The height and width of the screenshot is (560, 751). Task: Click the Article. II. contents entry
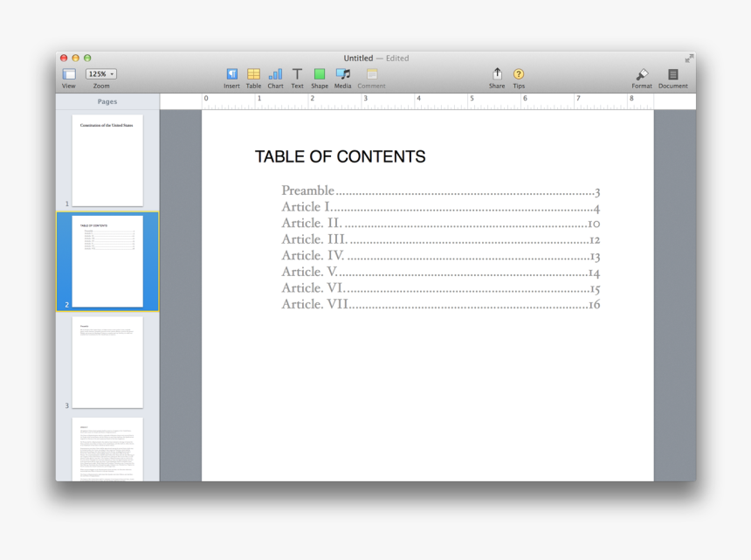coord(441,224)
